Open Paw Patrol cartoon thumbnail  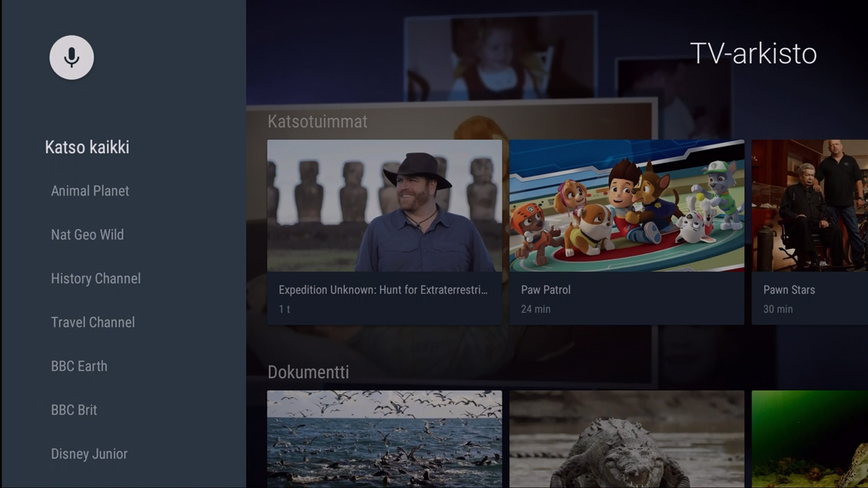pyautogui.click(x=626, y=206)
